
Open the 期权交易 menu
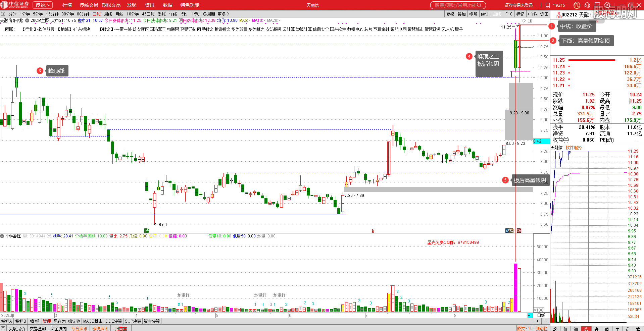(111, 5)
